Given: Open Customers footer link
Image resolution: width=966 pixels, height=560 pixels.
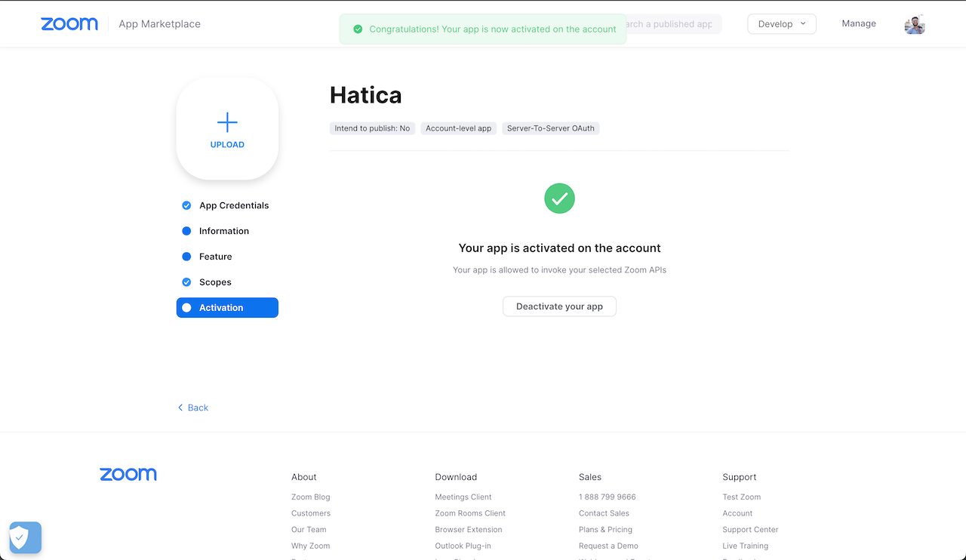Looking at the screenshot, I should pos(311,513).
